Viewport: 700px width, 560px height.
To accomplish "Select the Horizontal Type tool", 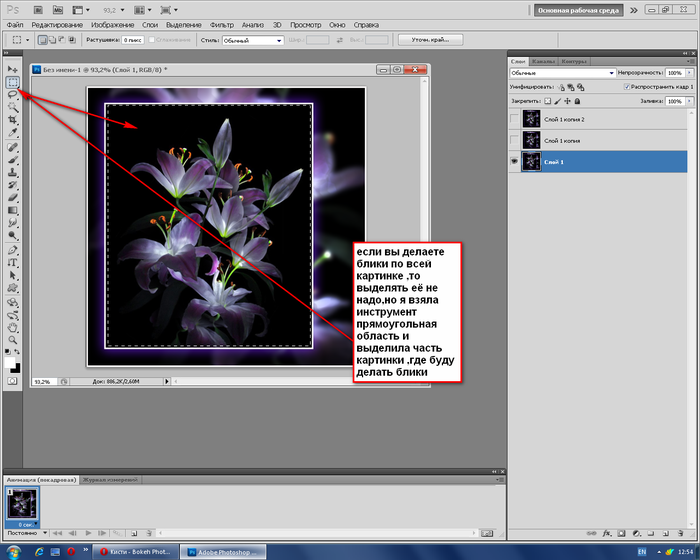I will click(x=12, y=262).
